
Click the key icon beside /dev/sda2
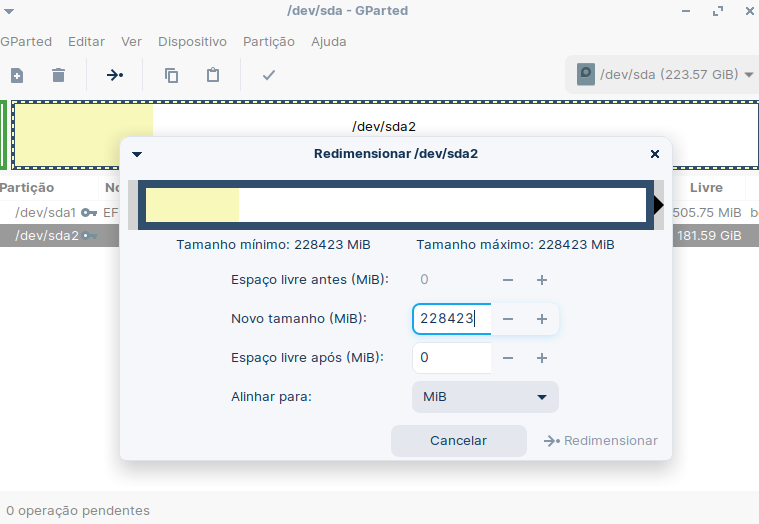tap(89, 236)
